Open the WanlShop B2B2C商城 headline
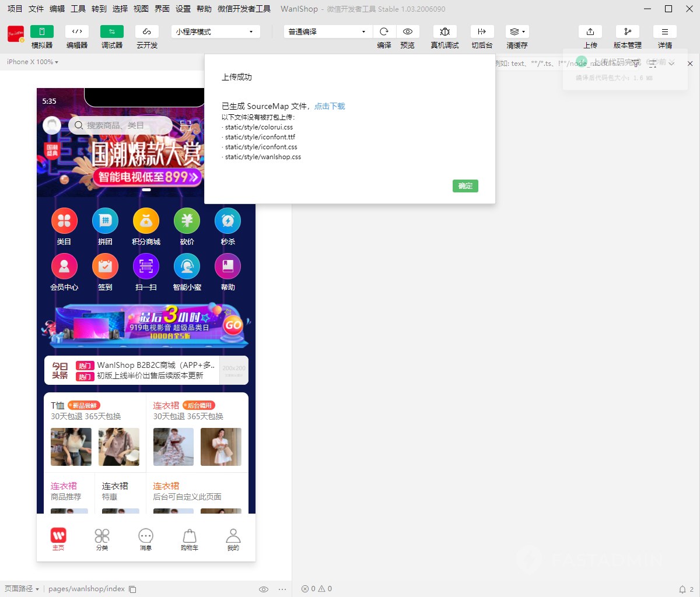The height and width of the screenshot is (597, 700). pos(156,365)
